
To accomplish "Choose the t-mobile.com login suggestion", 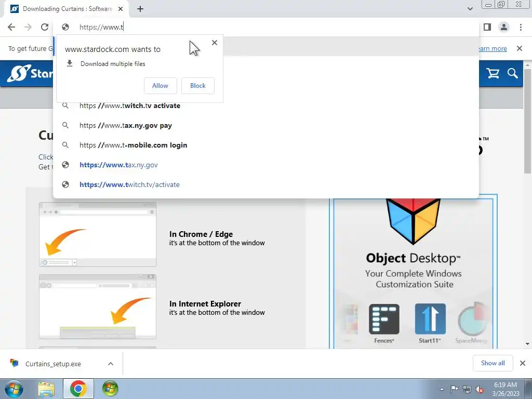I will pyautogui.click(x=266, y=145).
